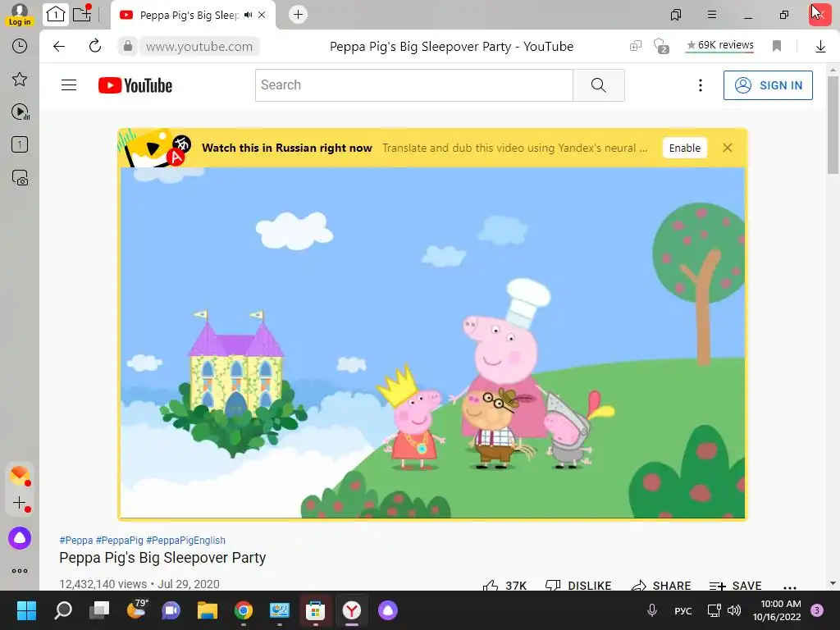Open the #Peppa hashtag link
The height and width of the screenshot is (630, 840).
pyautogui.click(x=76, y=540)
